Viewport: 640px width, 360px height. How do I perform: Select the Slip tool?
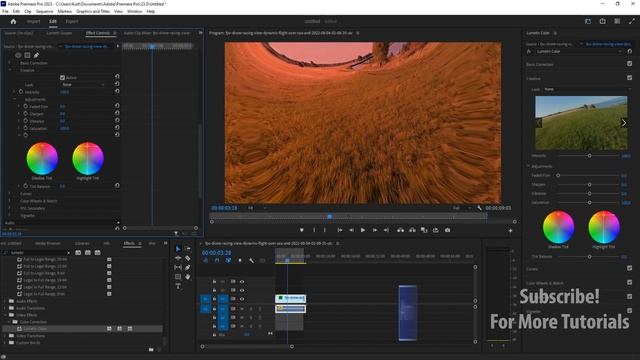pos(178,267)
